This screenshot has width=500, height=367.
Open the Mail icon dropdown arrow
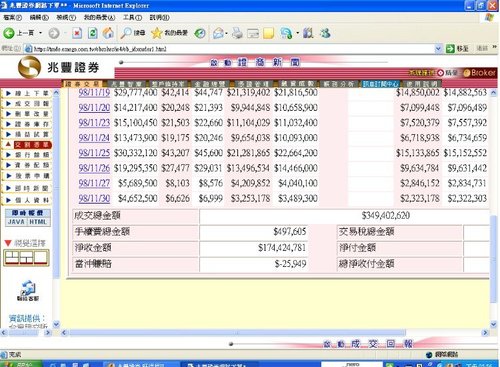click(227, 33)
